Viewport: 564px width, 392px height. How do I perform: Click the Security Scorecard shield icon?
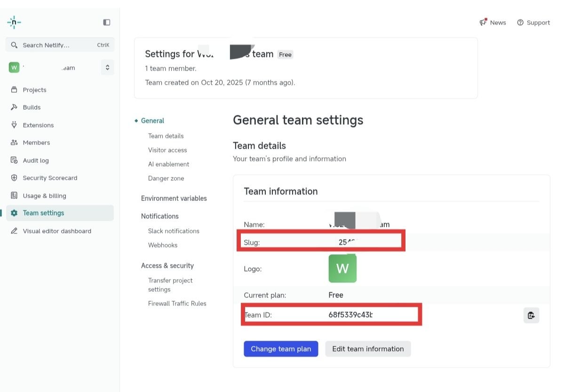(14, 178)
